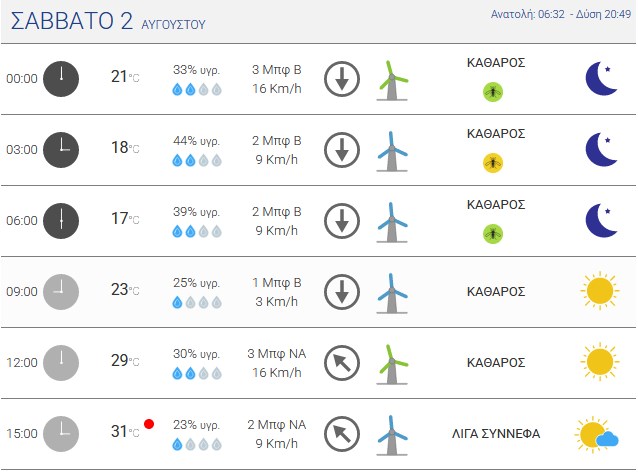This screenshot has width=638, height=476.
Task: Click the green mosquito icon at 00:00
Action: coord(493,92)
